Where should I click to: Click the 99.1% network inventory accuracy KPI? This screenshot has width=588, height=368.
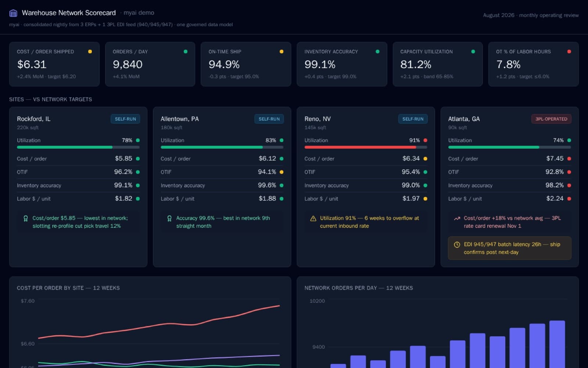(x=320, y=64)
